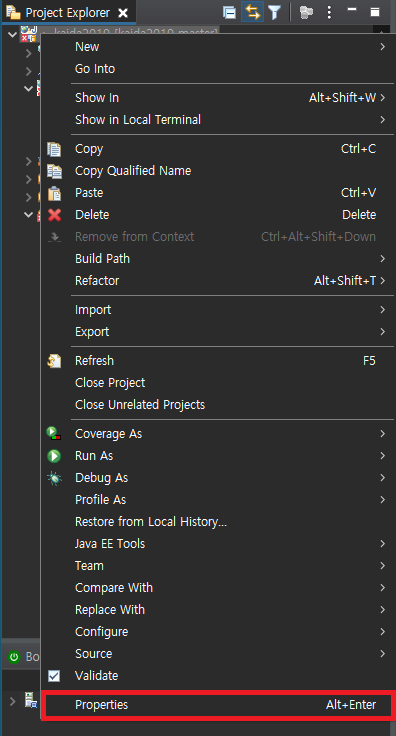396x736 pixels.
Task: Toggle Link with Editor arrows icon
Action: point(252,12)
